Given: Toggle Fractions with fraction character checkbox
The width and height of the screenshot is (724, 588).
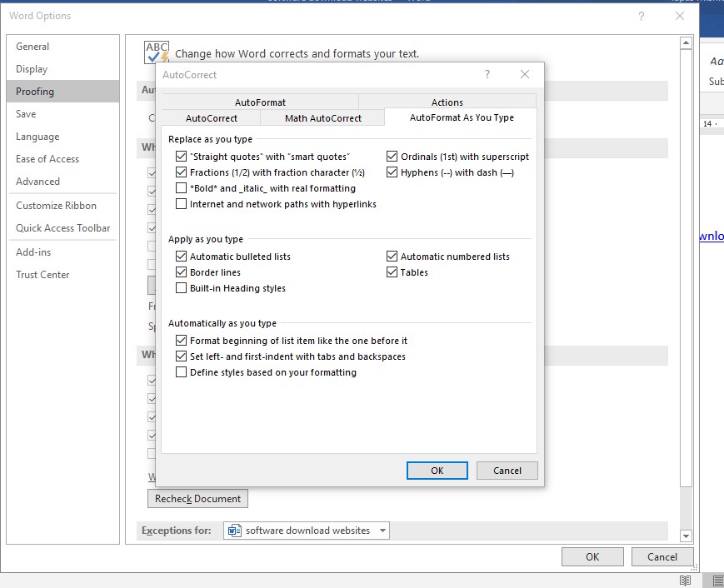Looking at the screenshot, I should coord(181,172).
